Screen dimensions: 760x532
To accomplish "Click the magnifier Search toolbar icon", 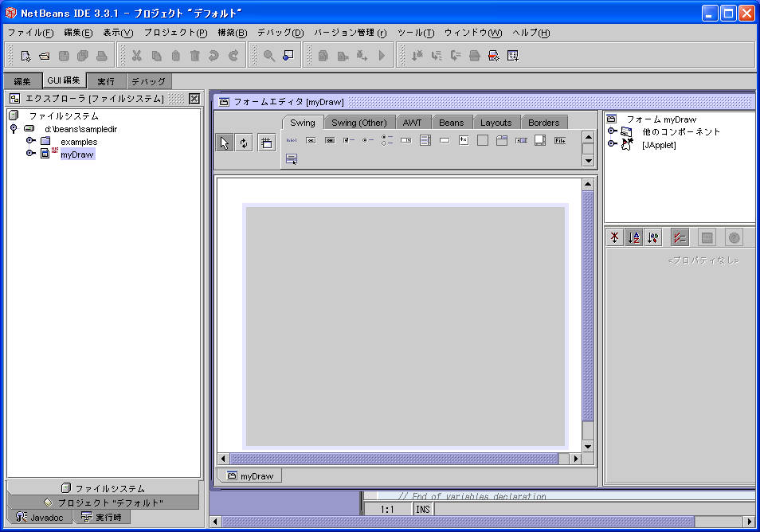I will tap(269, 56).
